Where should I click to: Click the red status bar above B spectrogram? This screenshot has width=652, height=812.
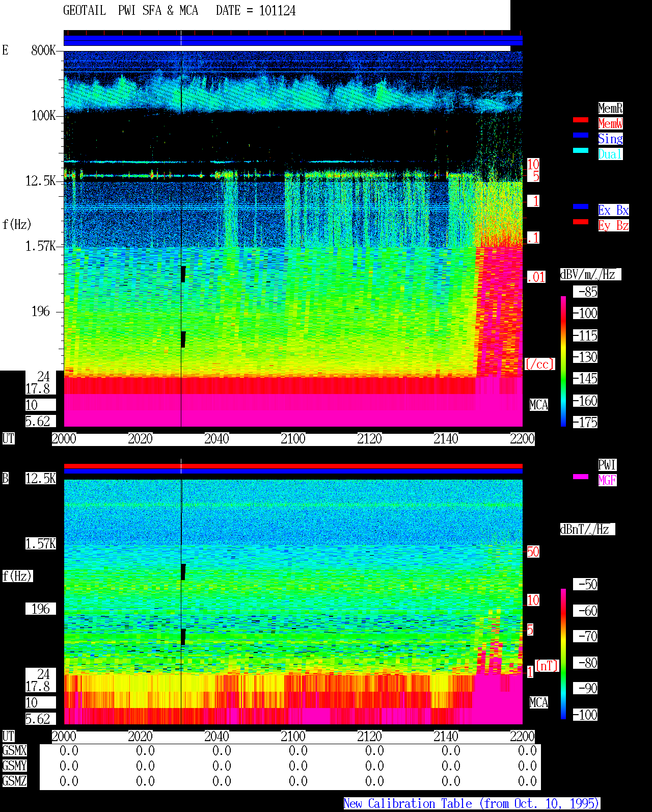[293, 466]
